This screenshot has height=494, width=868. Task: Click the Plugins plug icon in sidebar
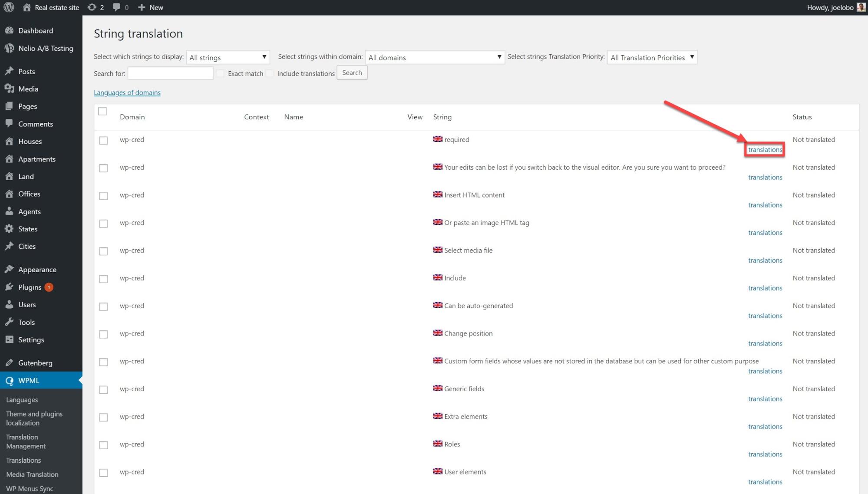point(9,287)
